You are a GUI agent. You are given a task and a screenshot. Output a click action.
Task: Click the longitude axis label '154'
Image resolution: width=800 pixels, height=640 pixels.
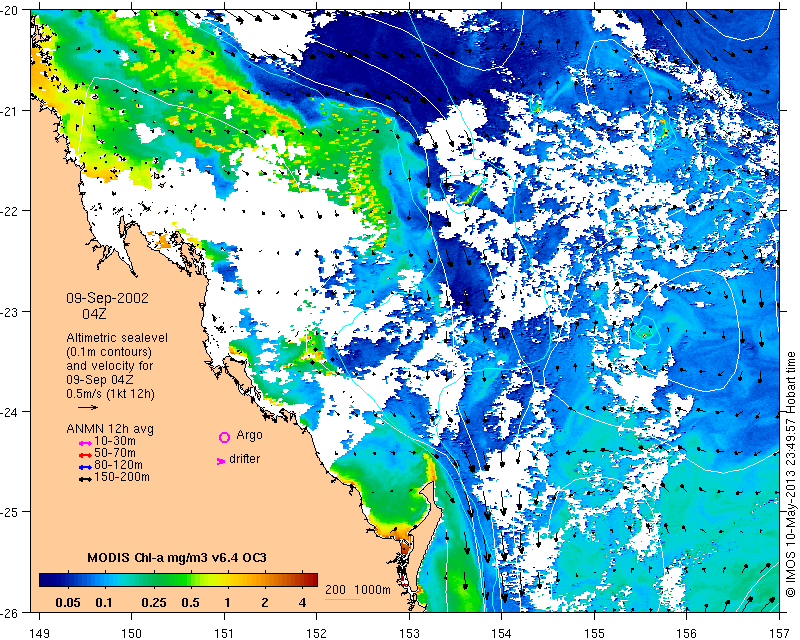[502, 633]
